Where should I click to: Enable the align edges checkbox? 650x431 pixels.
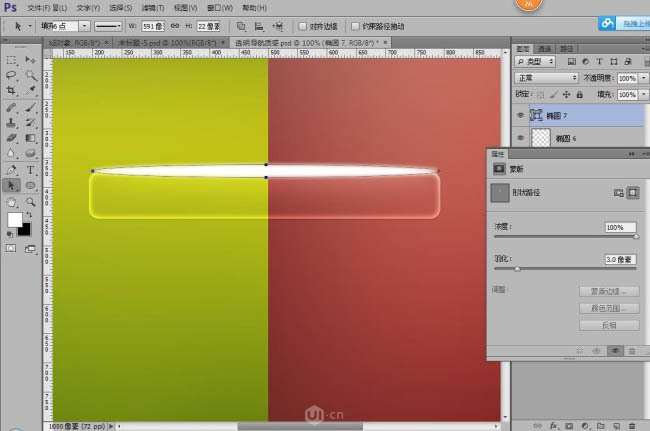(x=303, y=27)
